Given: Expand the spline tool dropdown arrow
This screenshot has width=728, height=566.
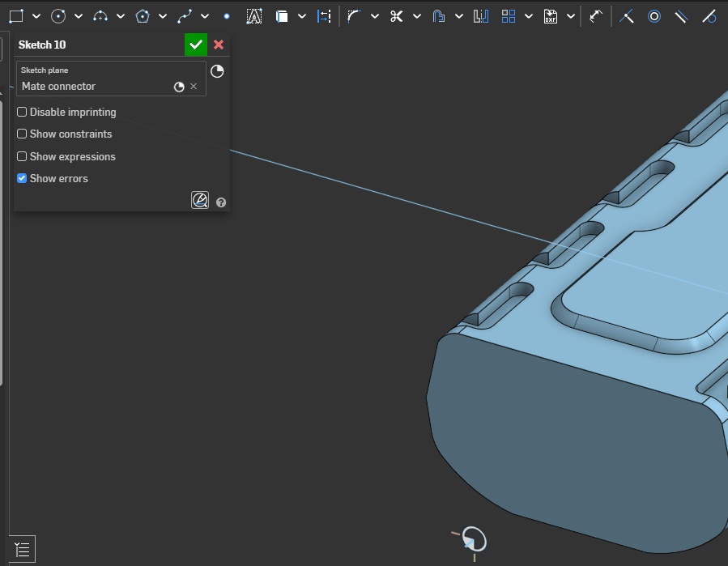Looking at the screenshot, I should 205,16.
